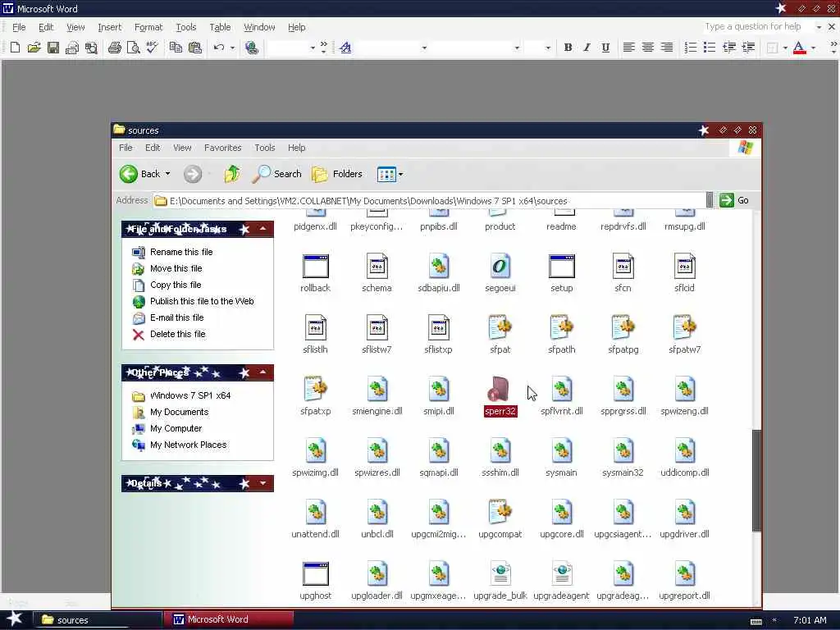Select the segoeui font file icon
Screen dimensions: 840x630
[500, 267]
